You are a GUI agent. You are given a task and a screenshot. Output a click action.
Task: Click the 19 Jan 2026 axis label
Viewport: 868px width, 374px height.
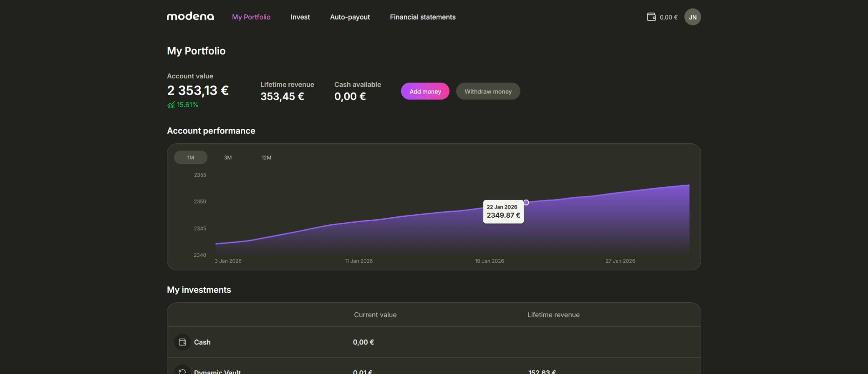490,261
